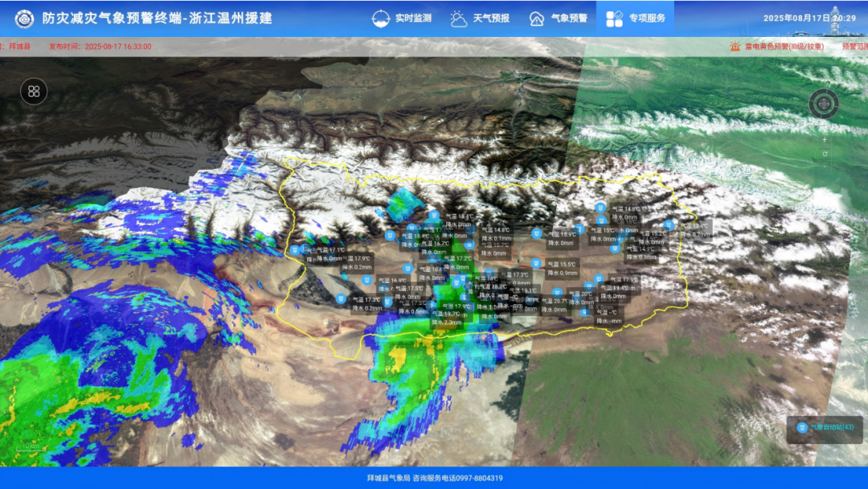Click the meteorological bureau logo
The width and height of the screenshot is (868, 489).
(24, 18)
